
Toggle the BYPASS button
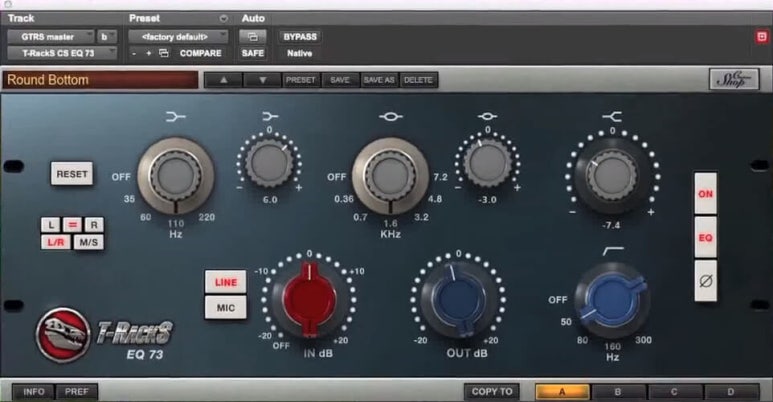(300, 37)
